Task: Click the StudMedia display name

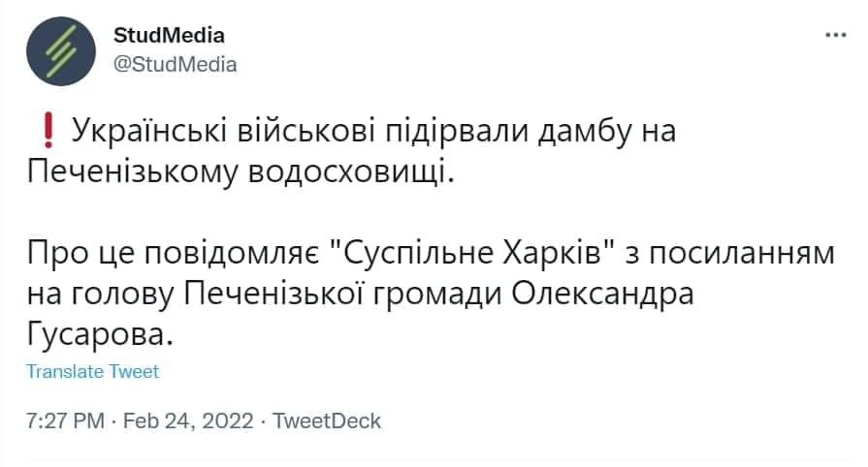Action: pos(169,36)
